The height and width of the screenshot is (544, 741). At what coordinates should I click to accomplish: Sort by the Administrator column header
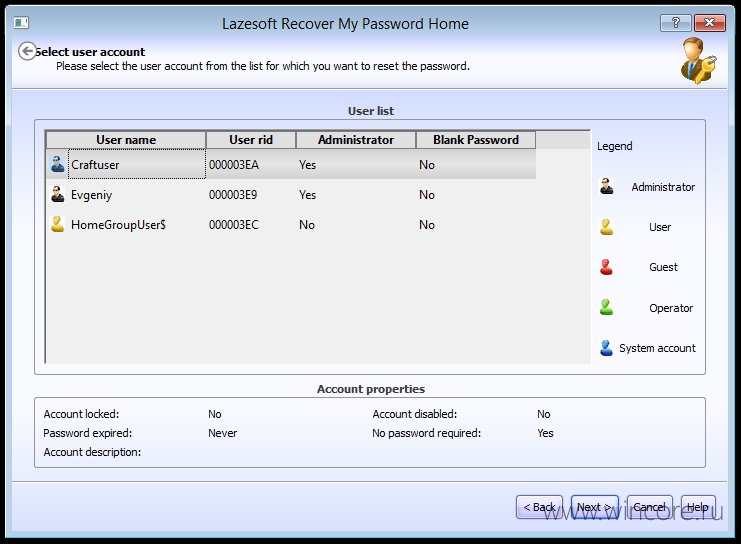tap(356, 140)
